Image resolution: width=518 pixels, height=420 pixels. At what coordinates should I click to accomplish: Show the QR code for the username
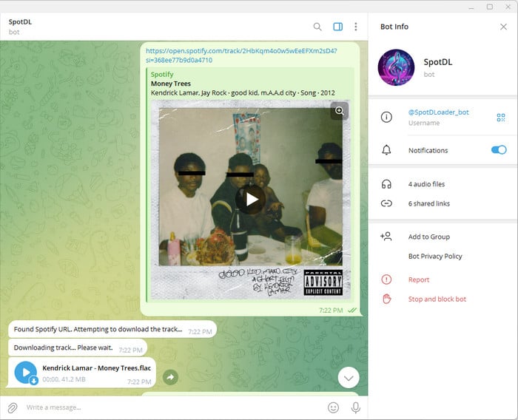[x=501, y=118]
